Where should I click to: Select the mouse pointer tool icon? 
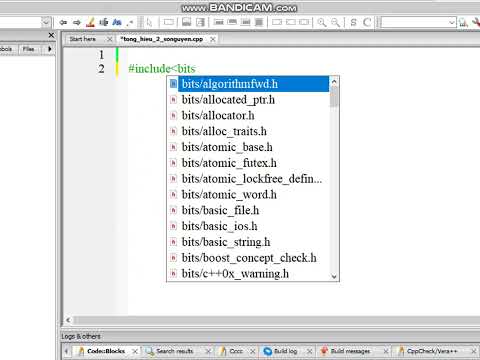(149, 22)
